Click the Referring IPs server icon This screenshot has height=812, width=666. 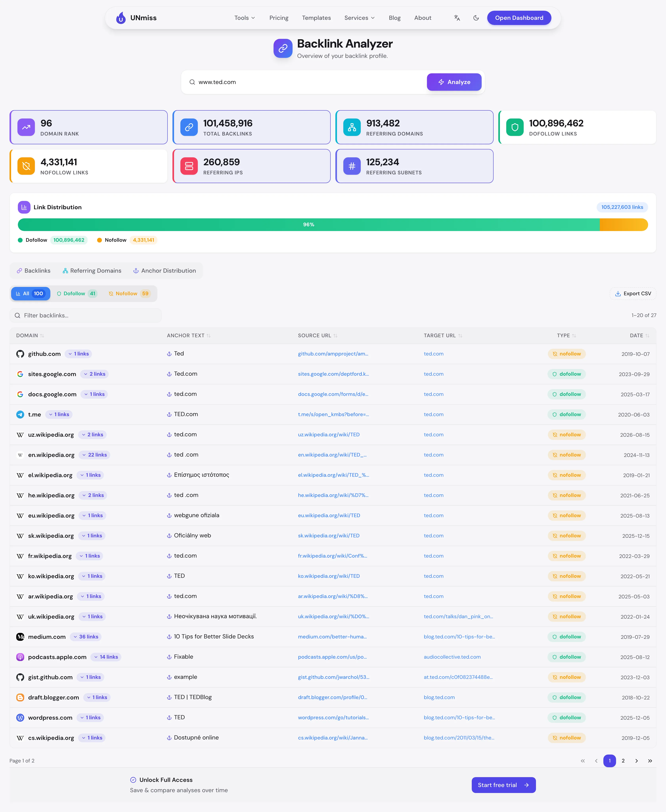[x=189, y=166]
